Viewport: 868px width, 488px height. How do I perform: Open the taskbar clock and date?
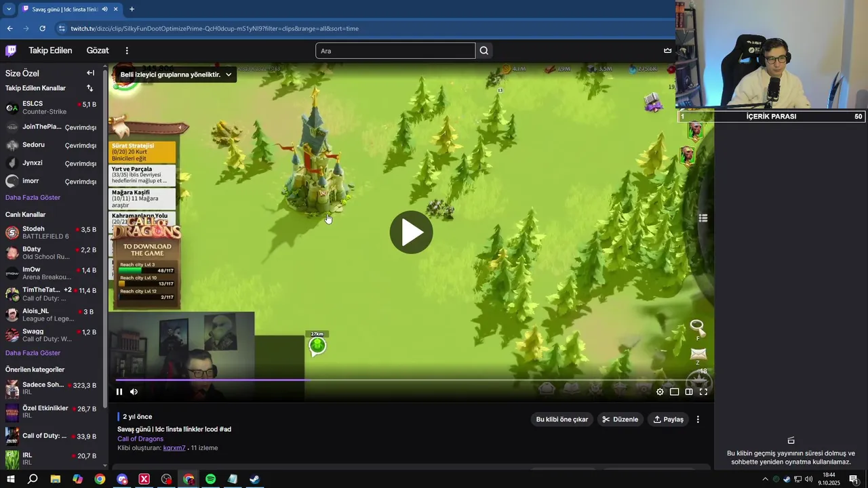pos(829,479)
